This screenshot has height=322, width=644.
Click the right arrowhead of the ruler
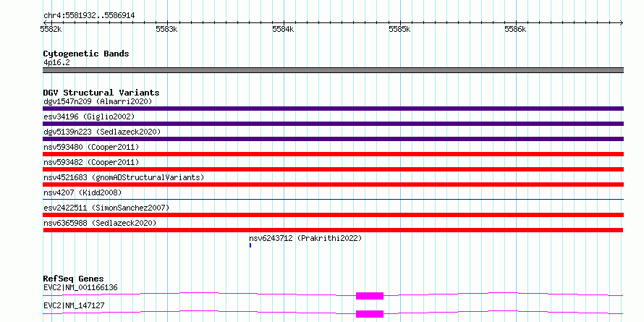(x=622, y=22)
